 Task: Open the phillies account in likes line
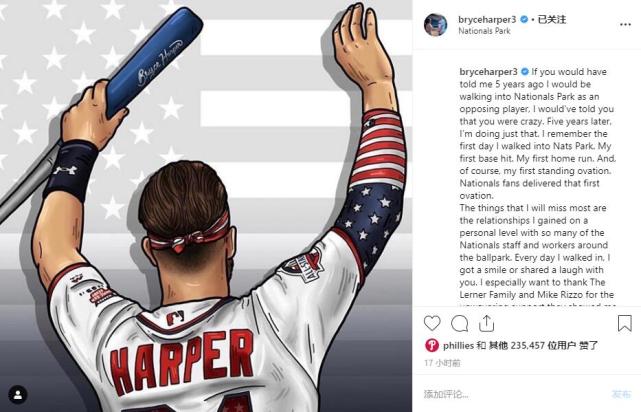458,345
